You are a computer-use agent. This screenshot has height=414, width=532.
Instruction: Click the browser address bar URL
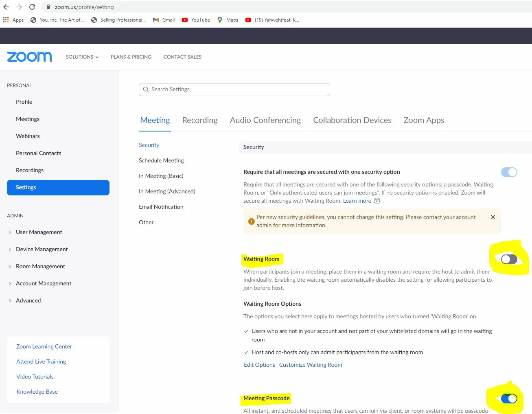(84, 7)
